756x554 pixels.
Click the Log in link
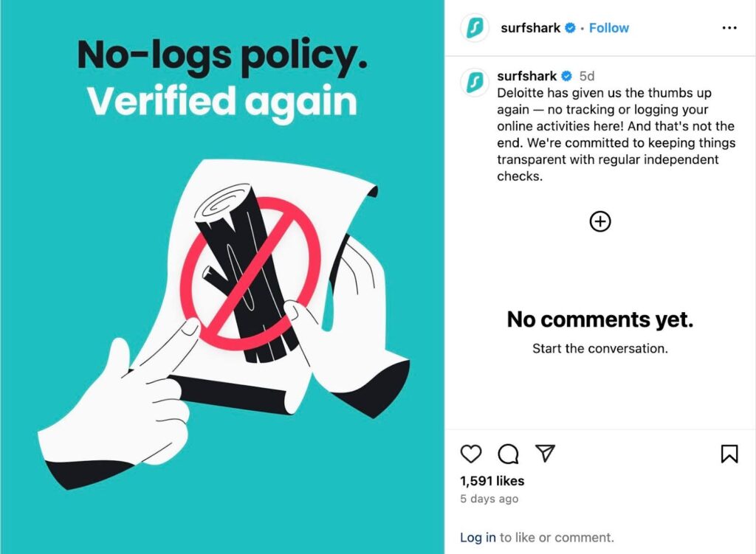pyautogui.click(x=478, y=538)
